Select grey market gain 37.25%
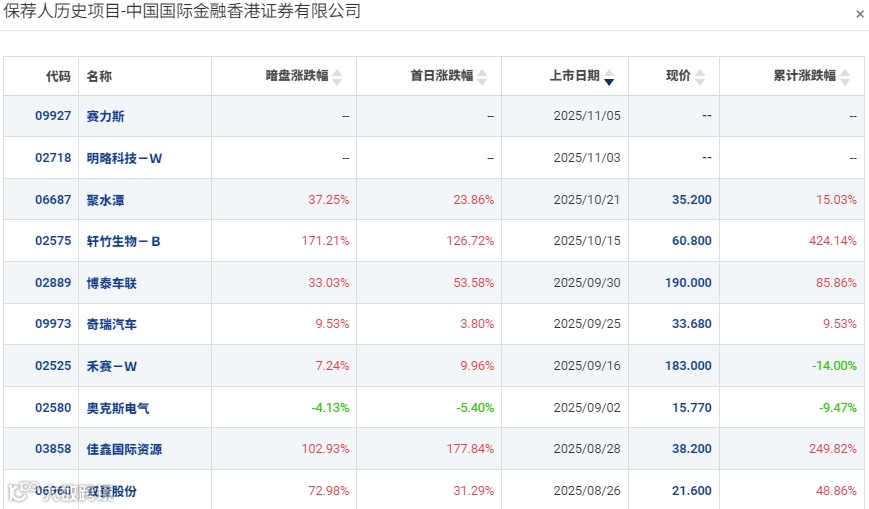This screenshot has height=509, width=869. pyautogui.click(x=329, y=200)
